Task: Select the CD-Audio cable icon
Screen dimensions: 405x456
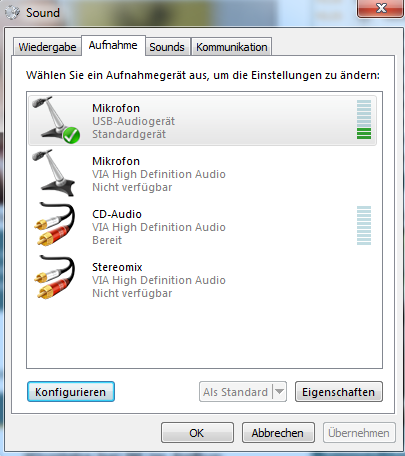Action: 55,224
